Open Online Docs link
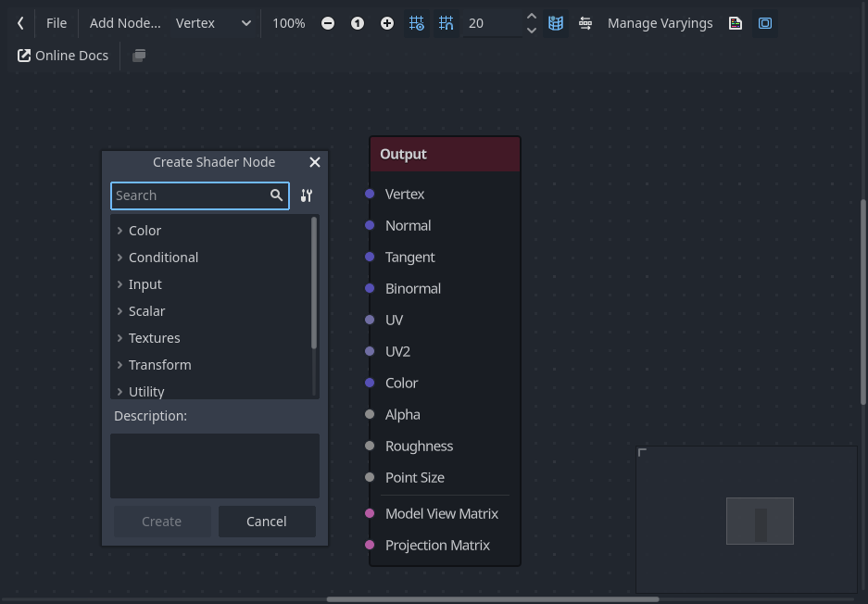The width and height of the screenshot is (868, 604). coord(63,56)
